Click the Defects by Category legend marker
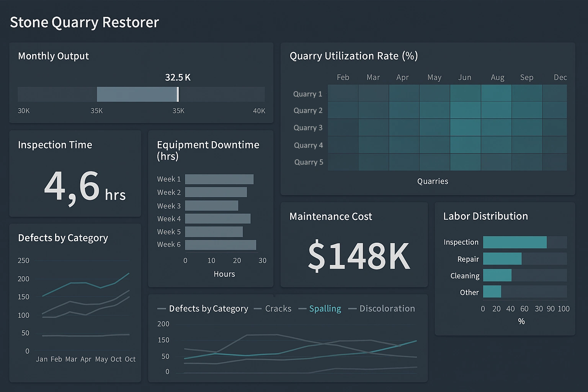The image size is (588, 392). coord(161,309)
